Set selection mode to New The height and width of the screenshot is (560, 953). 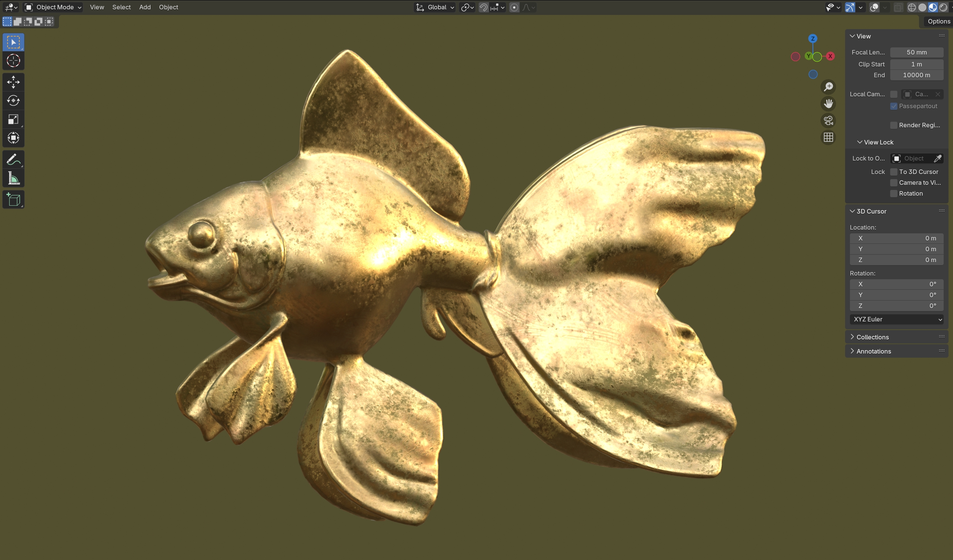tap(7, 22)
